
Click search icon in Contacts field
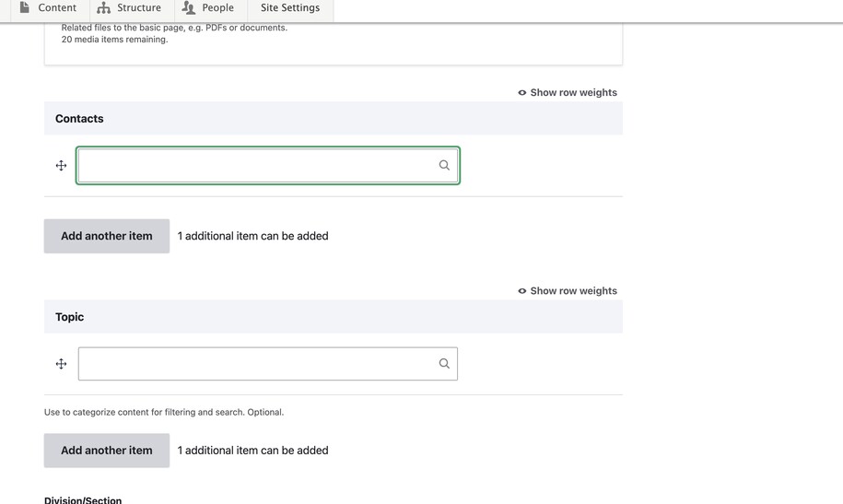pyautogui.click(x=444, y=166)
